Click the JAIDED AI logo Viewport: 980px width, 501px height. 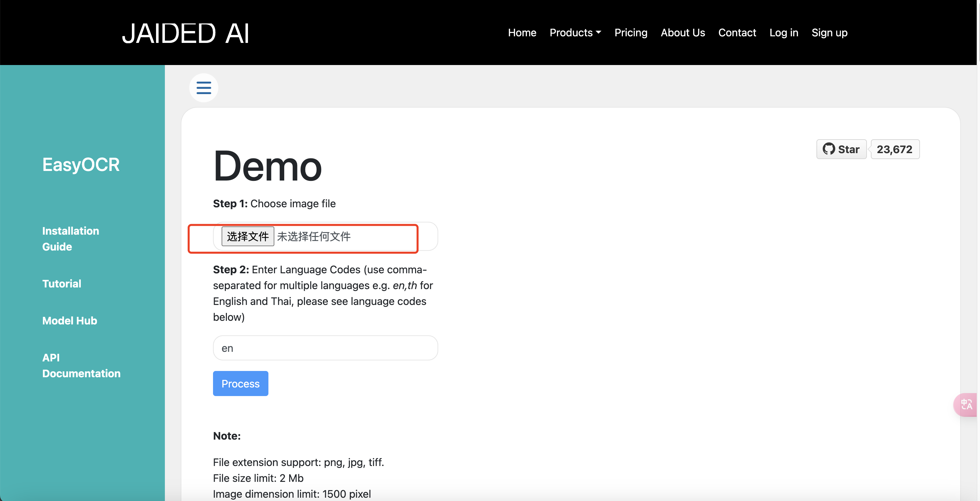coord(185,33)
